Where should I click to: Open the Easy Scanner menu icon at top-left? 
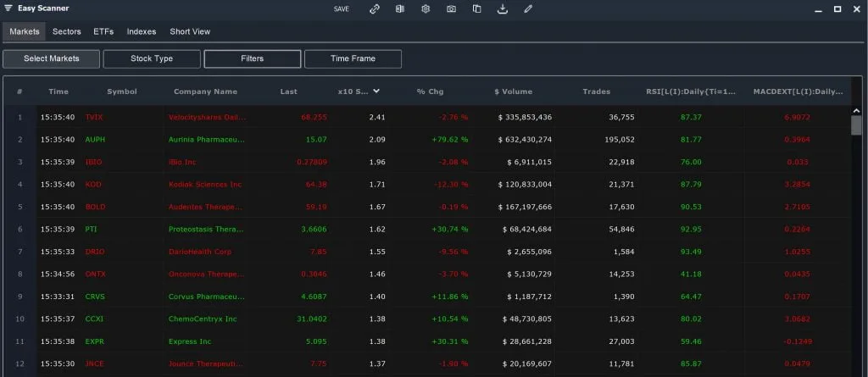pos(8,8)
